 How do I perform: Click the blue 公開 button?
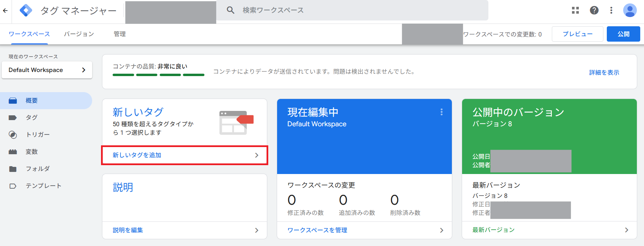(623, 34)
